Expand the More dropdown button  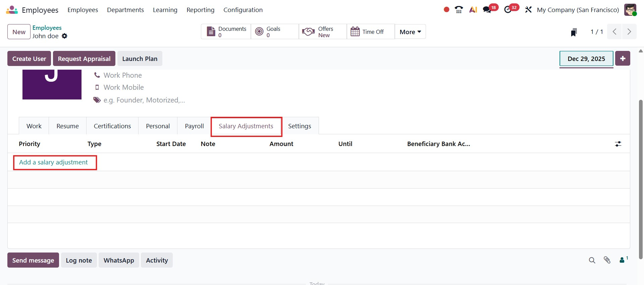(x=410, y=32)
